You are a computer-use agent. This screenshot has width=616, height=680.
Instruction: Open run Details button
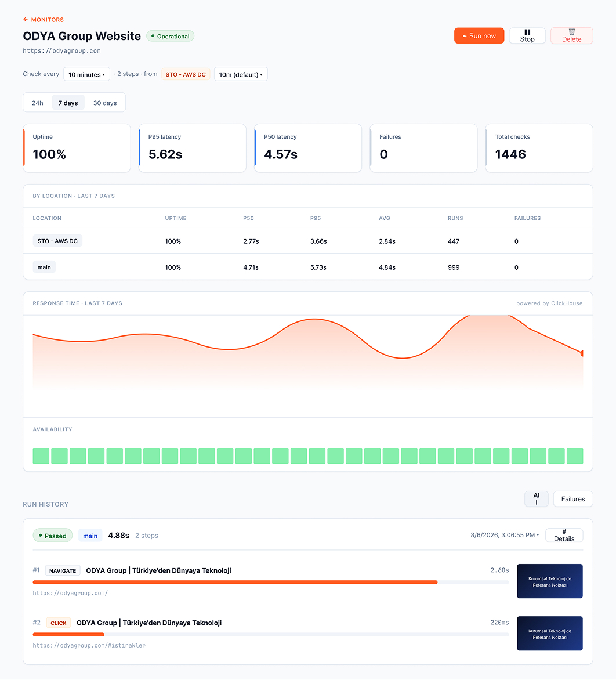(x=564, y=535)
